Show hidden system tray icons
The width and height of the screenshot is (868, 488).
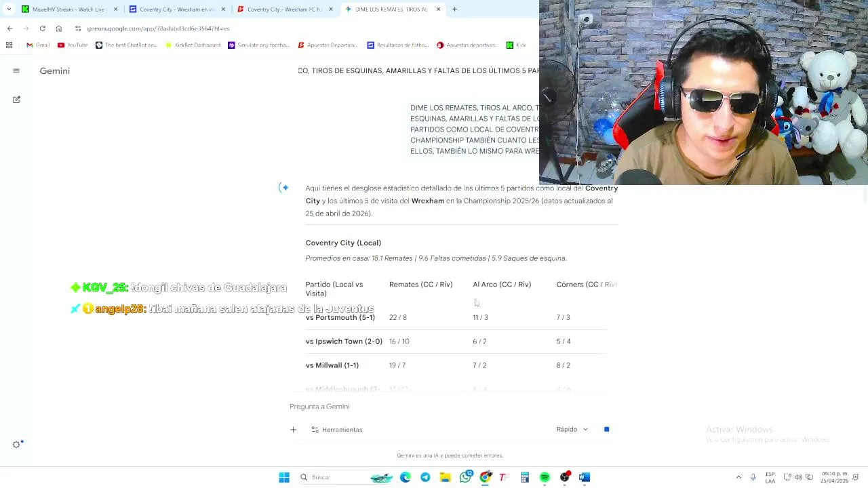coord(738,477)
